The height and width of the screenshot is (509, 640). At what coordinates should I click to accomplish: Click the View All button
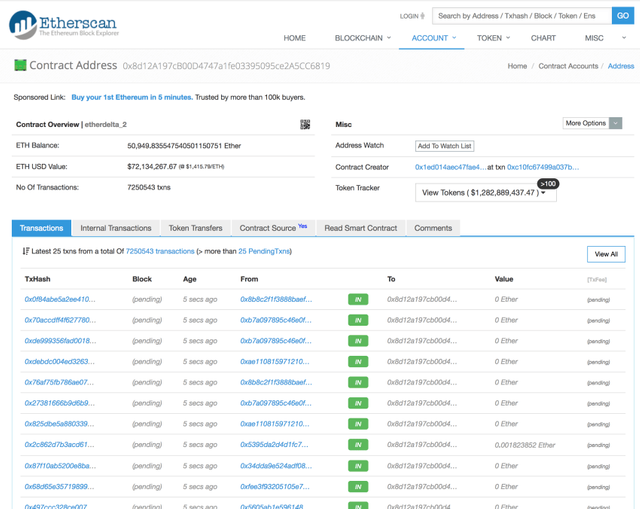[x=605, y=254]
